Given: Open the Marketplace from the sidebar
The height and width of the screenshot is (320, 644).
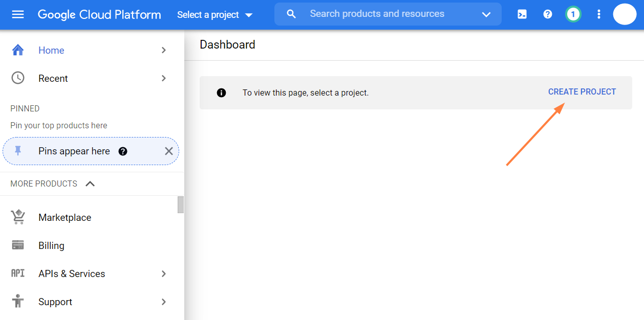Looking at the screenshot, I should tap(65, 217).
